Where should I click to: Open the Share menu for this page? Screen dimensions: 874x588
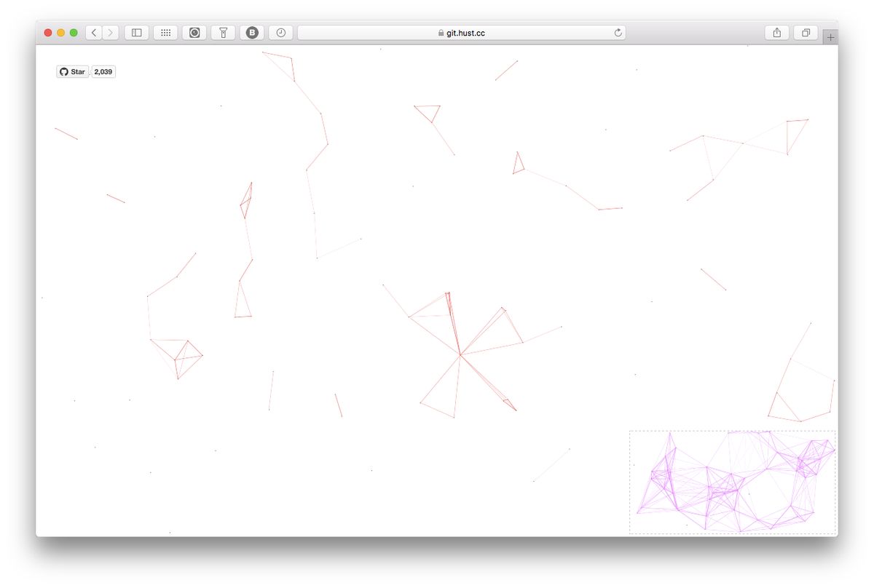pos(776,32)
